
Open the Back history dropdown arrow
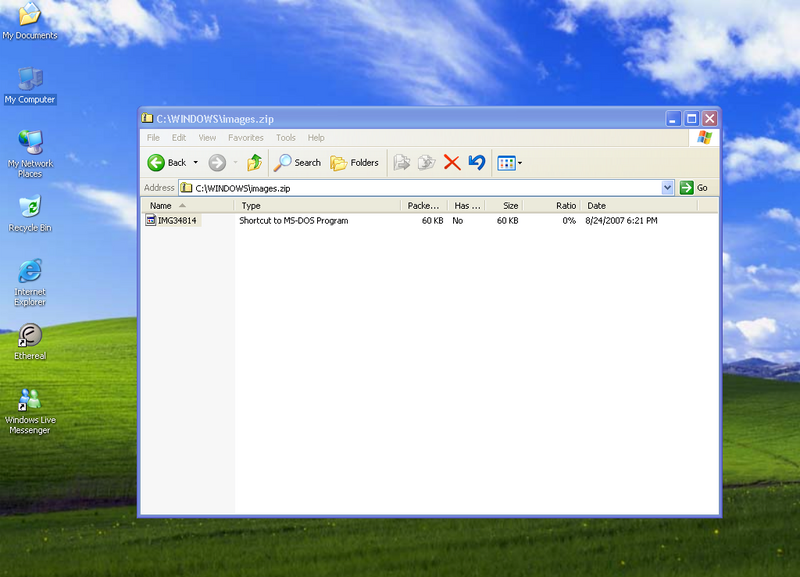click(195, 163)
